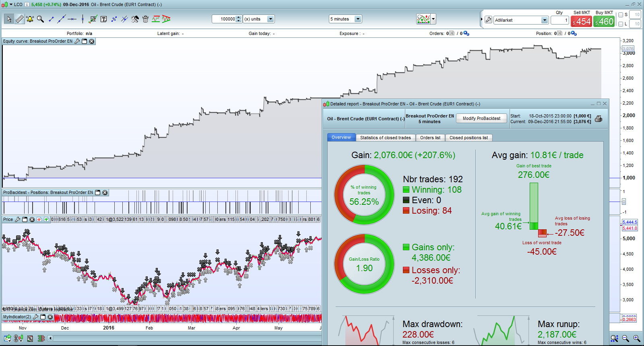Viewport: 644px width, 346px height.
Task: Click the red down-arrow icon on Price panel
Action: (x=39, y=219)
